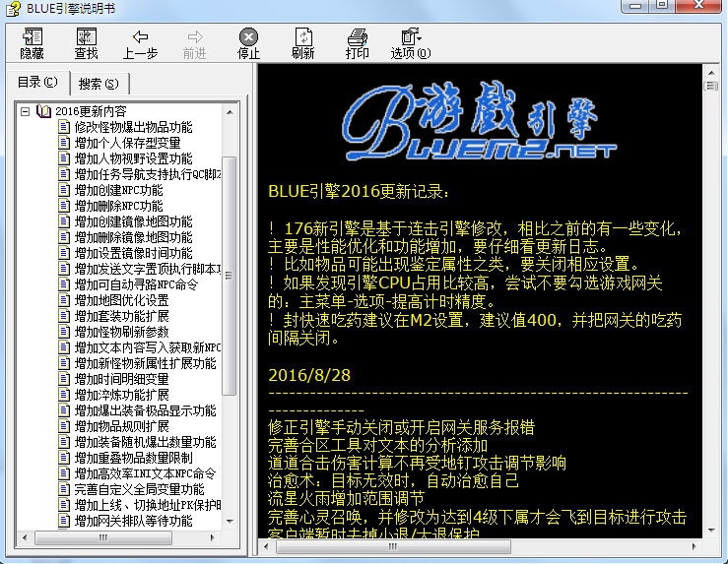
Task: Switch to the 搜索(S) search tab
Action: coord(99,84)
